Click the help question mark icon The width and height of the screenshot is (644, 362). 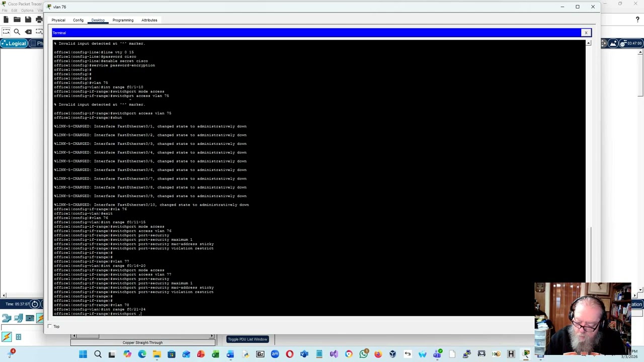pos(637,20)
